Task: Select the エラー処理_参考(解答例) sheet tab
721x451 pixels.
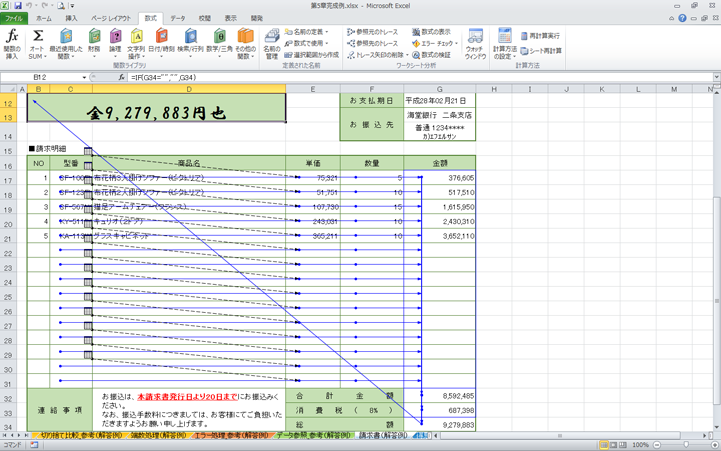Action: [231, 435]
